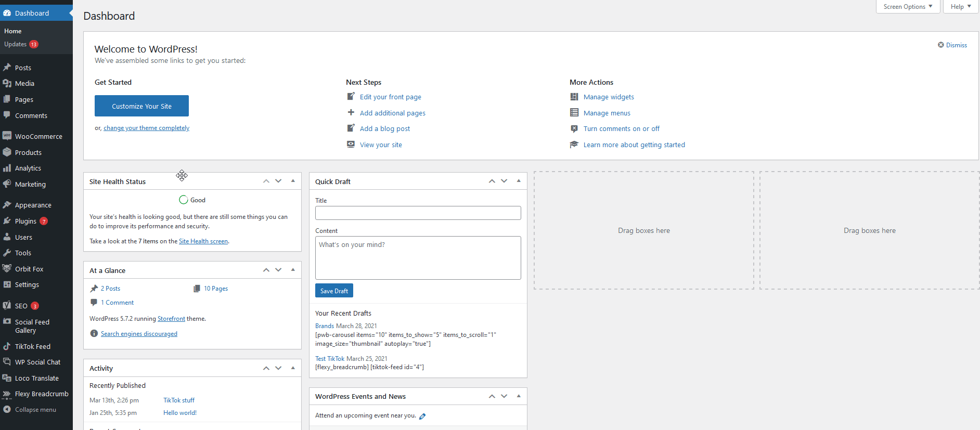Open the Edit your front page link
This screenshot has height=430, width=980.
click(391, 97)
